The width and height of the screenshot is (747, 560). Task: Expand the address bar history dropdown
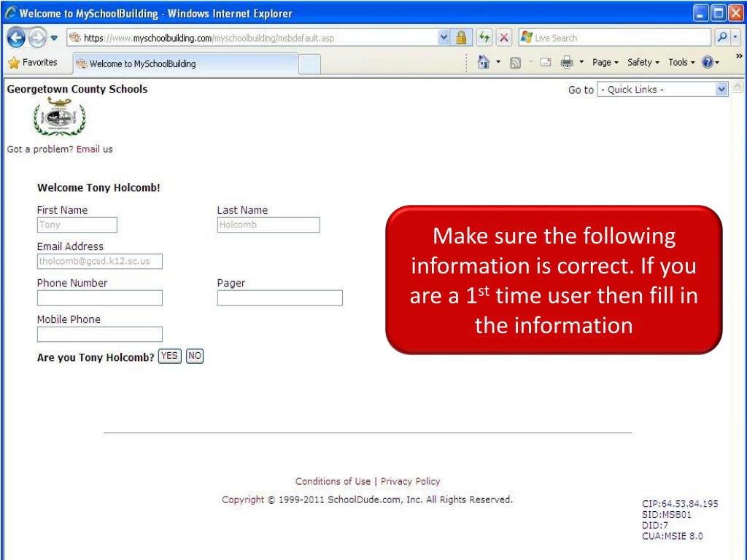click(444, 38)
